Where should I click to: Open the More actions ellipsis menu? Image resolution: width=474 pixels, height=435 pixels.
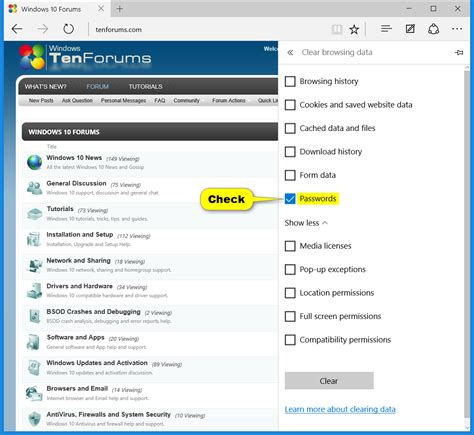click(x=457, y=29)
